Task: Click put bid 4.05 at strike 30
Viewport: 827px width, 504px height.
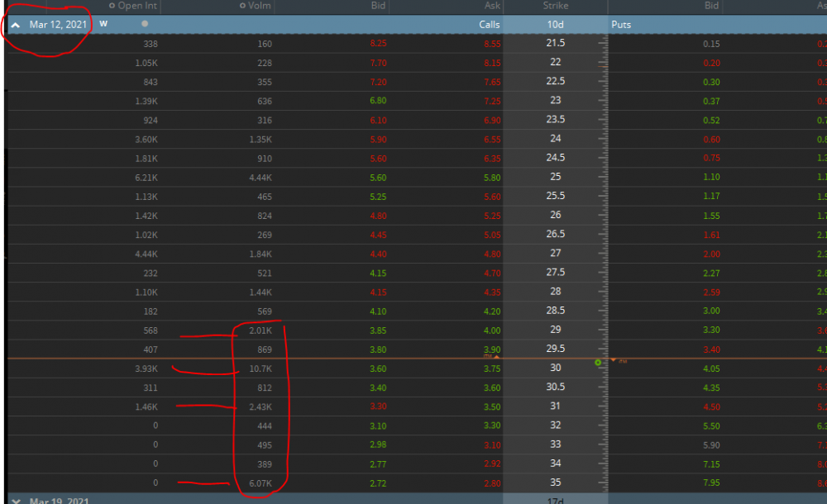Action: click(710, 368)
